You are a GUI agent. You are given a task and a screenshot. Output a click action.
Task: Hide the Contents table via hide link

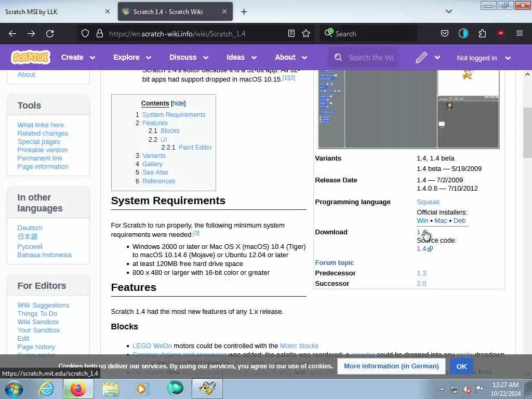coord(178,103)
